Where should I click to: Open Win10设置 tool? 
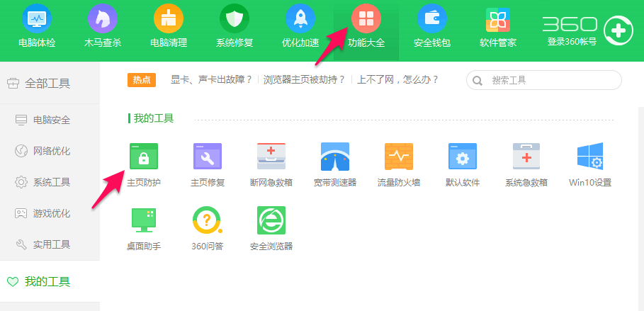(x=590, y=156)
